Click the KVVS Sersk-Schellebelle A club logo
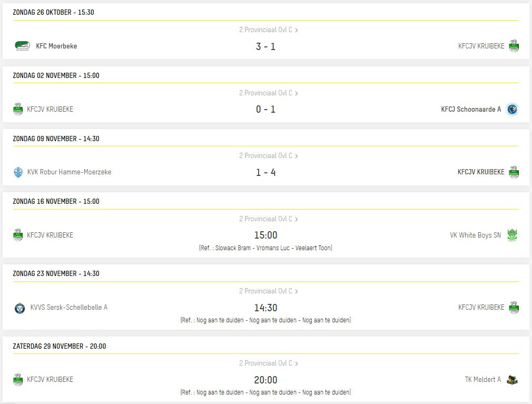532x404 pixels. coord(20,308)
